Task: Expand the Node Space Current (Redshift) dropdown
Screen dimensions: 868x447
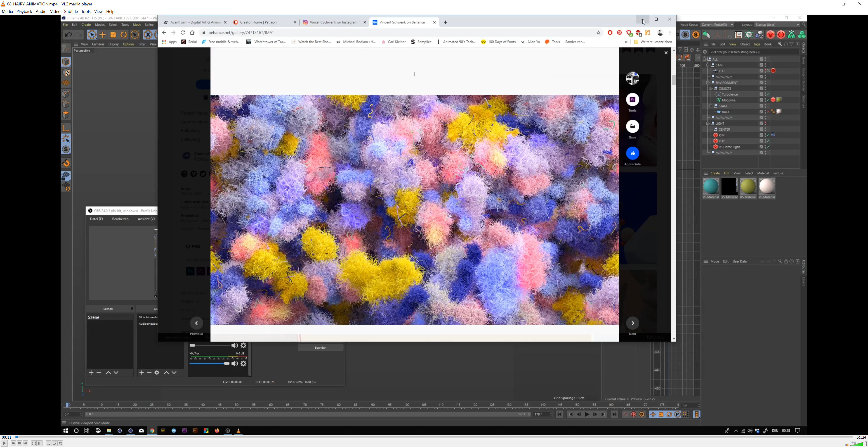Action: 717,25
